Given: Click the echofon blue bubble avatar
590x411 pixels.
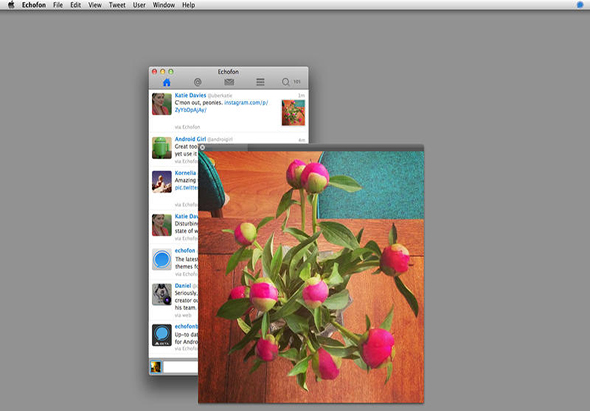Looking at the screenshot, I should click(162, 259).
